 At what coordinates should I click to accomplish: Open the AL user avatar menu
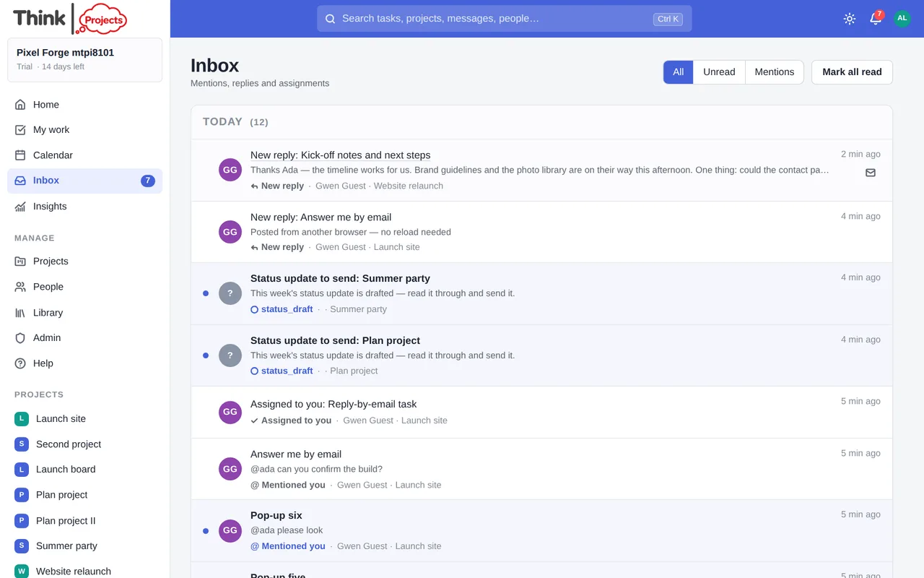902,19
